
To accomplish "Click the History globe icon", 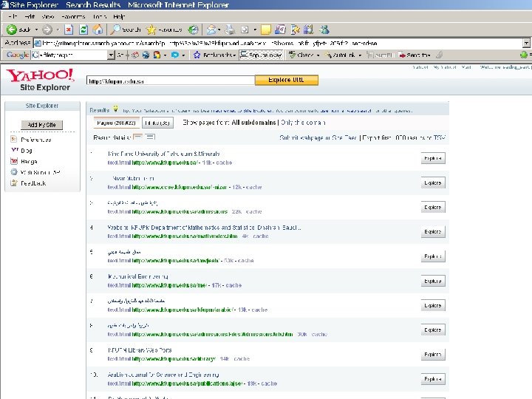I will click(x=194, y=30).
